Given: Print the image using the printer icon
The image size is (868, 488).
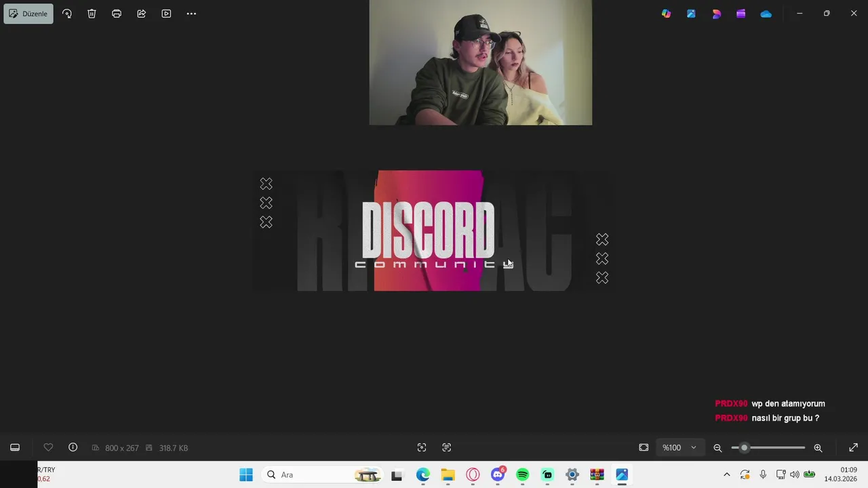Looking at the screenshot, I should (x=117, y=14).
